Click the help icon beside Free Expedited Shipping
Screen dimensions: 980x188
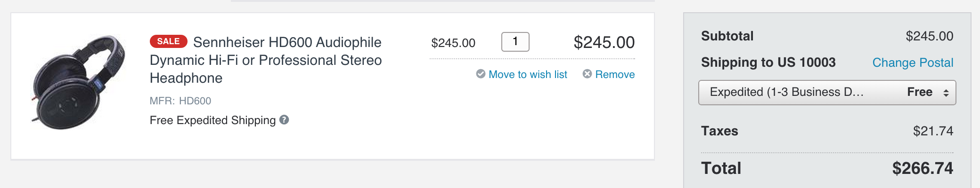(284, 120)
